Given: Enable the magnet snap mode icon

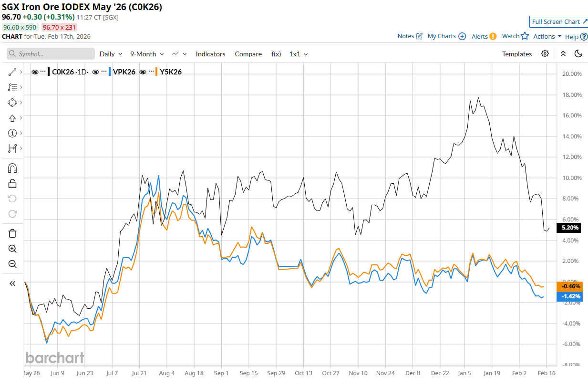Looking at the screenshot, I should pyautogui.click(x=12, y=168).
